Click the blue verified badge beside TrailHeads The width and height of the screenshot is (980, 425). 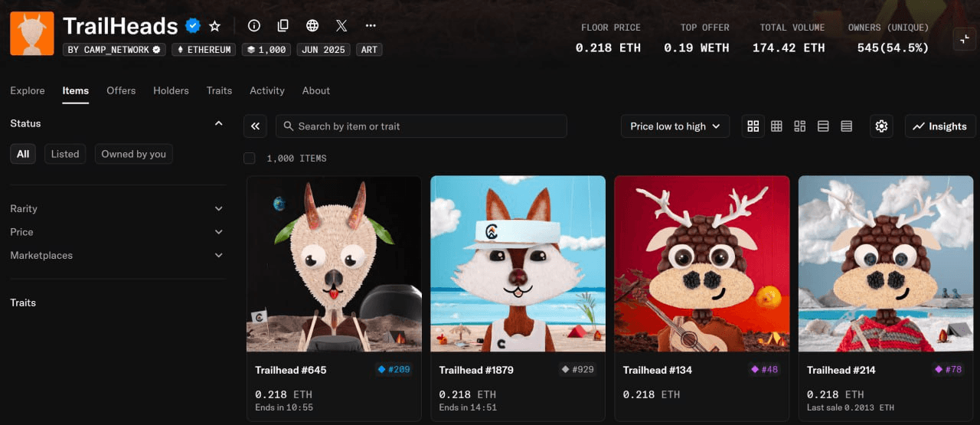193,26
